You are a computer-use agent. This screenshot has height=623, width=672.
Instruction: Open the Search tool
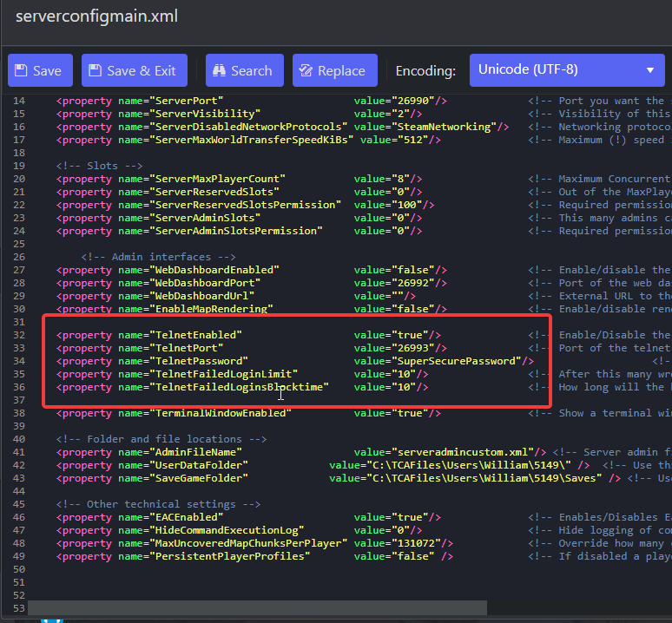pyautogui.click(x=245, y=70)
